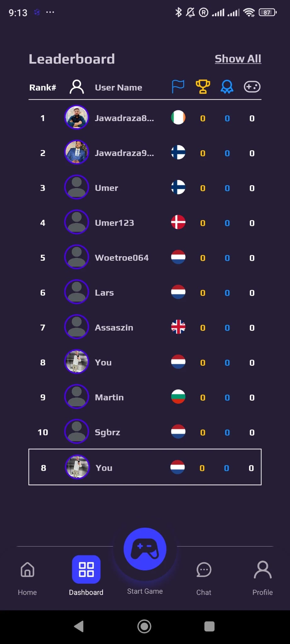Open Jawadraza8 rank 1 profile picture

77,117
